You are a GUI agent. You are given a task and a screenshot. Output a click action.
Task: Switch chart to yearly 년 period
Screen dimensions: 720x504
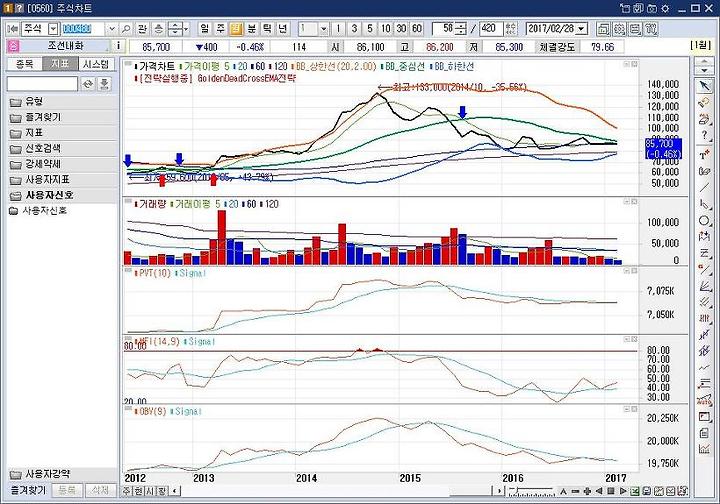(282, 29)
